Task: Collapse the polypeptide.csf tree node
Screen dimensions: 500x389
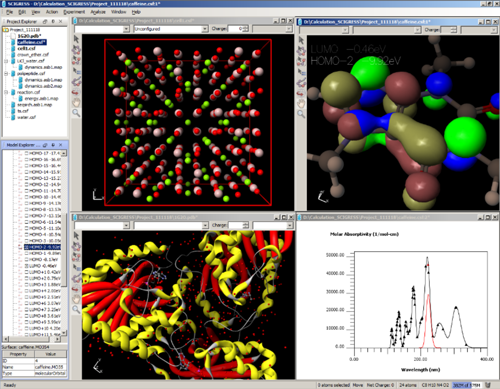Action: [6, 73]
